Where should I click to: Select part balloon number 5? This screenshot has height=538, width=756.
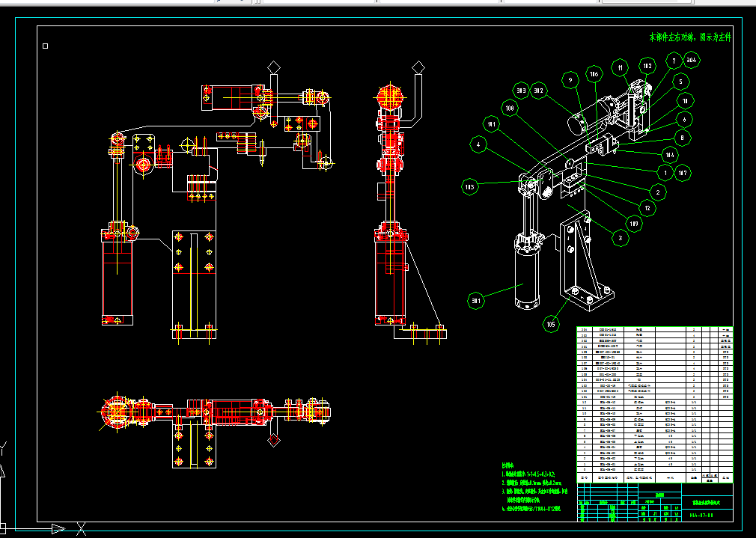tap(681, 82)
